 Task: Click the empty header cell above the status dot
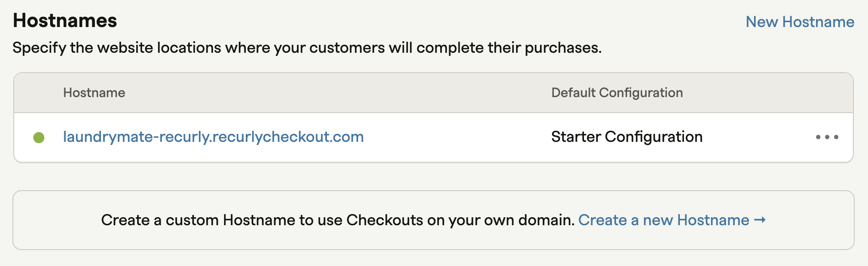39,93
